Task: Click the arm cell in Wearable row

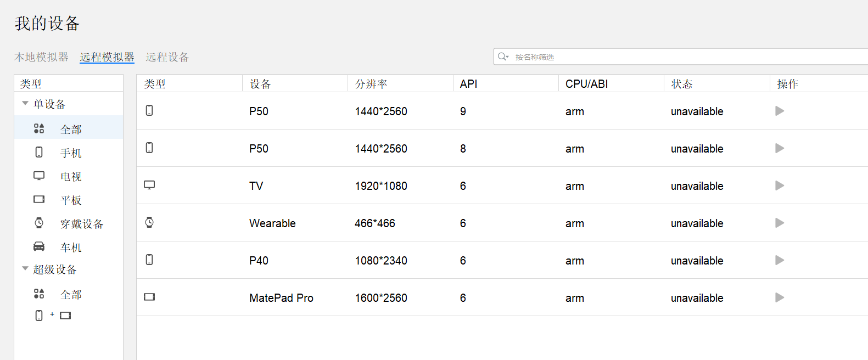Action: (x=574, y=223)
